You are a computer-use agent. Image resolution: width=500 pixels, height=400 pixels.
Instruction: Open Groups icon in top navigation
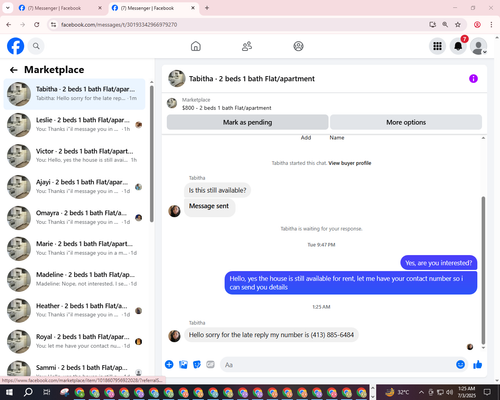298,46
